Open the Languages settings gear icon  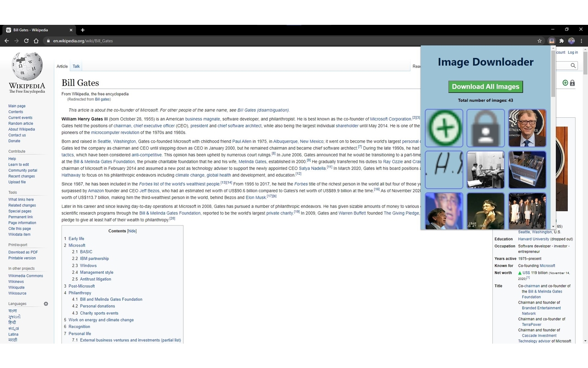(x=46, y=304)
